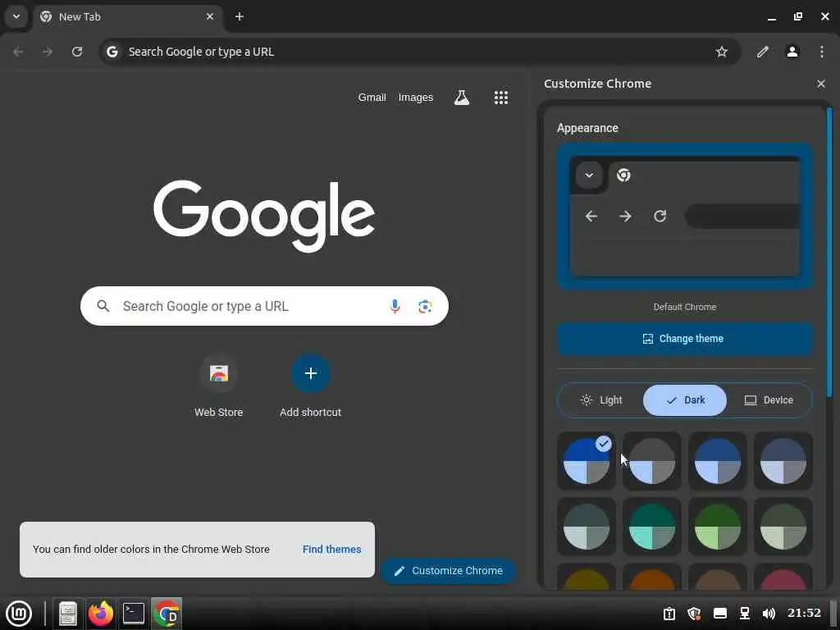Image resolution: width=840 pixels, height=630 pixels.
Task: Select the grey color swatch
Action: [651, 461]
